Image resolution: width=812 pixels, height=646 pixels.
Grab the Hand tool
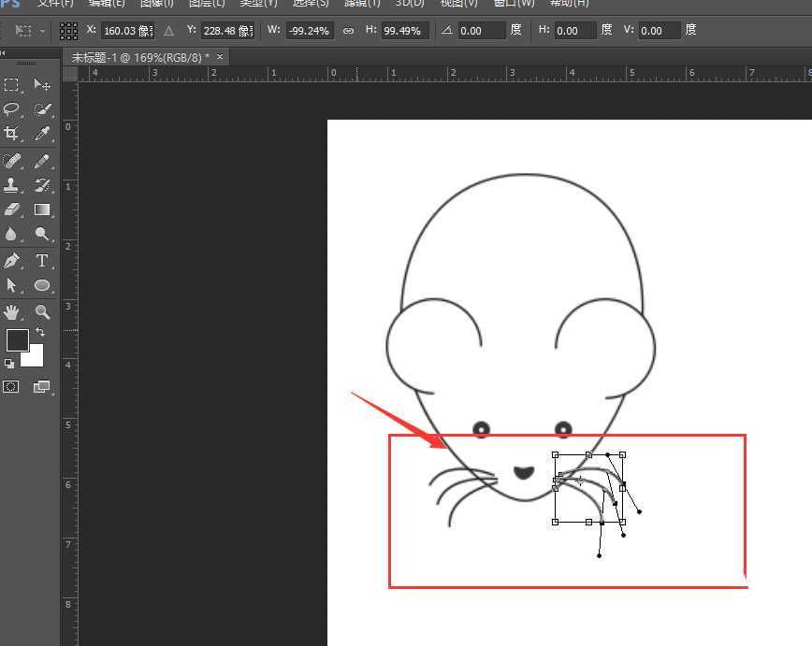[13, 310]
